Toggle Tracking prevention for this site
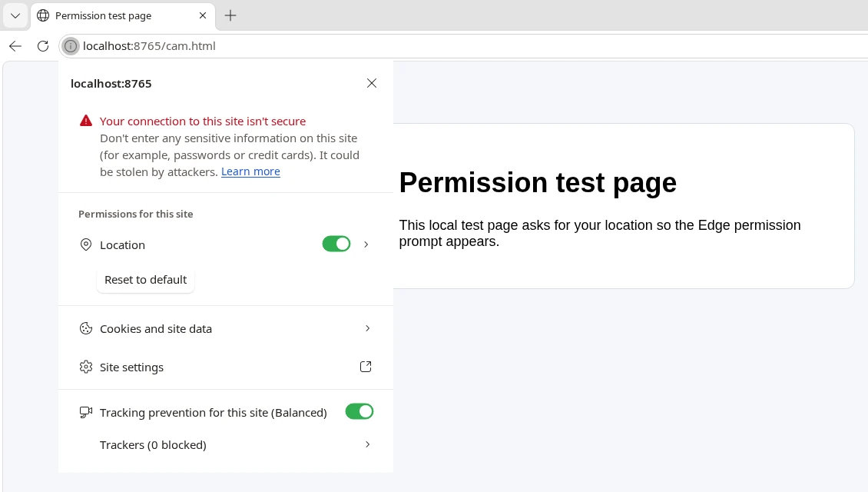 point(359,411)
